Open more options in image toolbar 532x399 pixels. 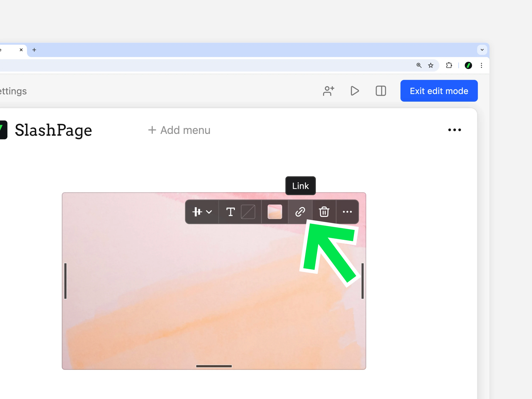[347, 212]
